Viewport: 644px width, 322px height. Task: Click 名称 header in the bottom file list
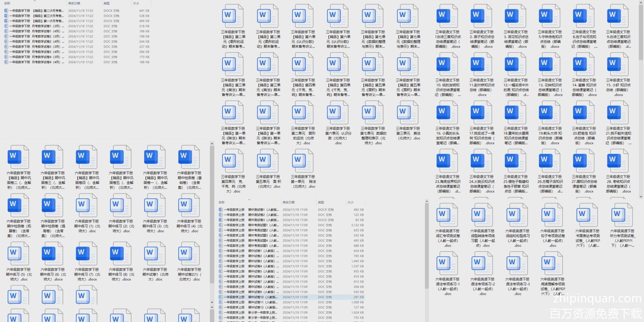point(222,202)
